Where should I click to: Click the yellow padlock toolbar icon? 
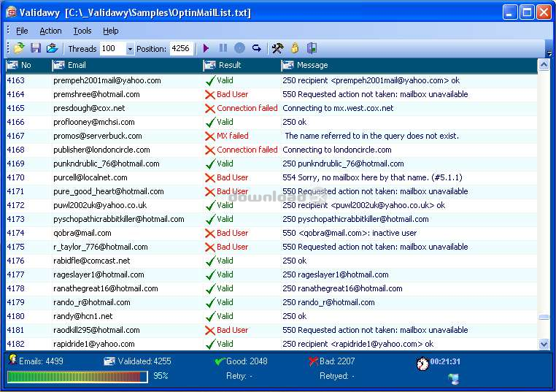click(x=295, y=49)
